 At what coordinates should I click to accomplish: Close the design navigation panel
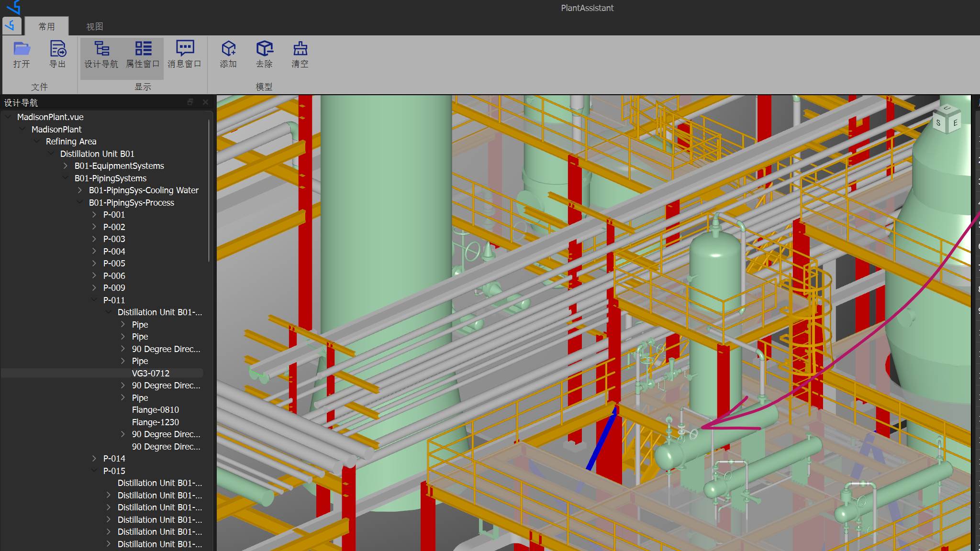pyautogui.click(x=205, y=102)
